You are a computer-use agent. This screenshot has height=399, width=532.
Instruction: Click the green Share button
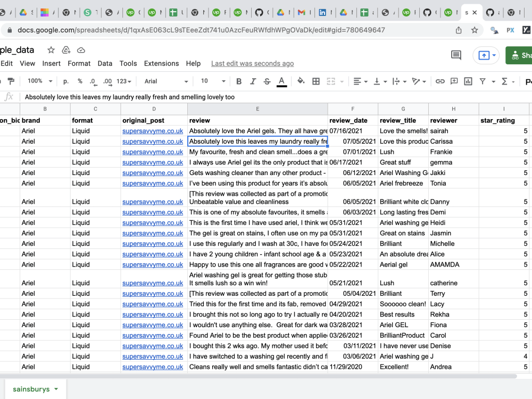point(519,55)
